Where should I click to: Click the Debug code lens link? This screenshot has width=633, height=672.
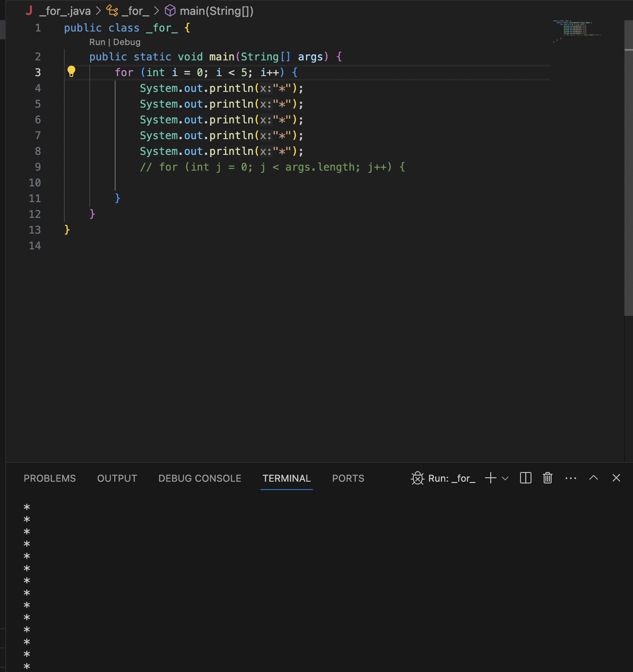(x=127, y=42)
